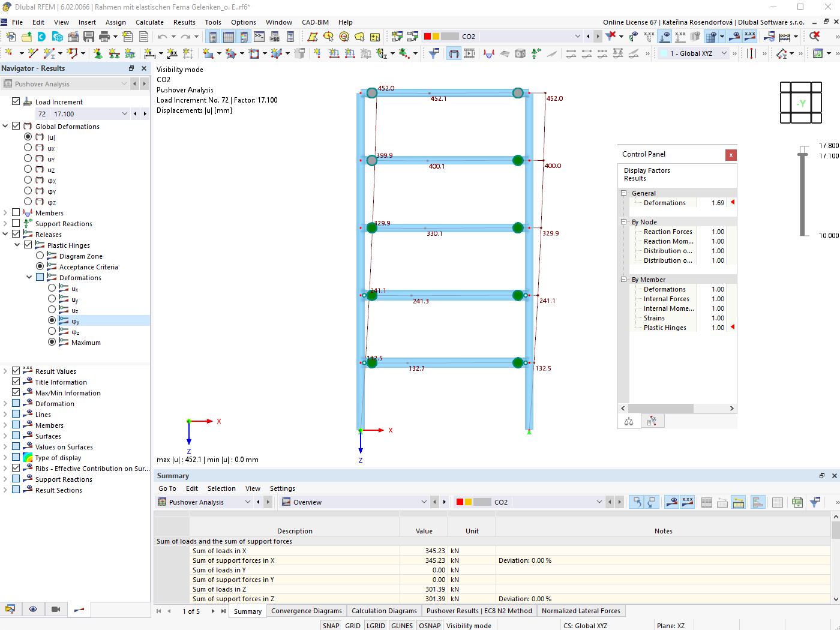
Task: Go to next load increment arrow in Navigator
Action: 145,114
